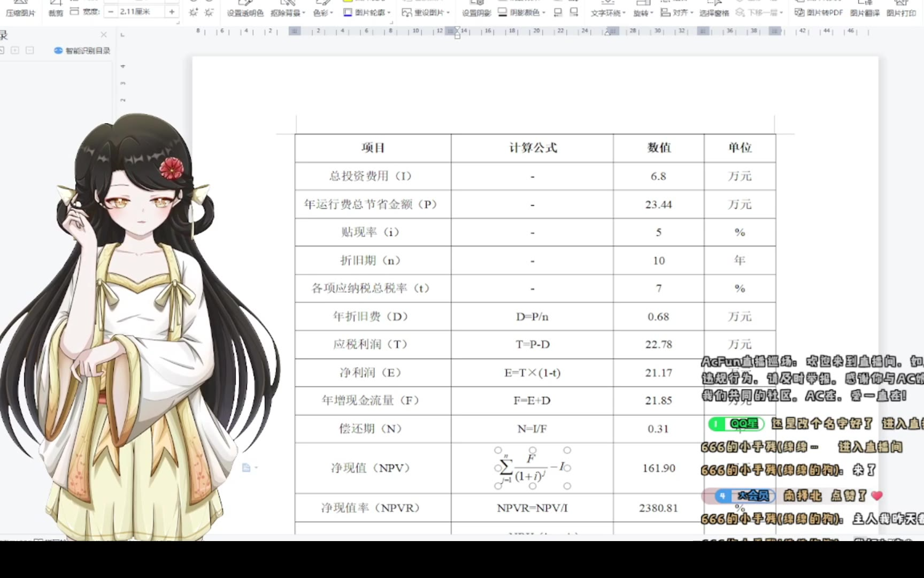The image size is (924, 578).
Task: Click the first line indent ruler marker
Action: click(x=457, y=29)
